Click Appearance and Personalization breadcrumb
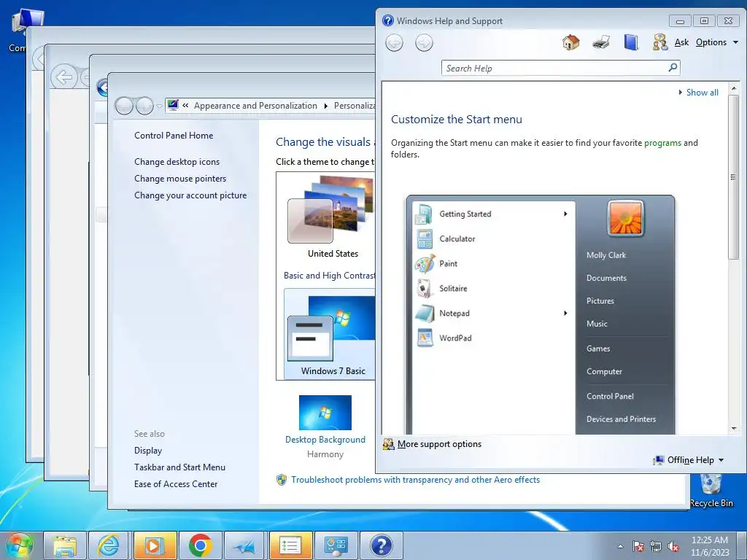747x560 pixels. coord(255,106)
